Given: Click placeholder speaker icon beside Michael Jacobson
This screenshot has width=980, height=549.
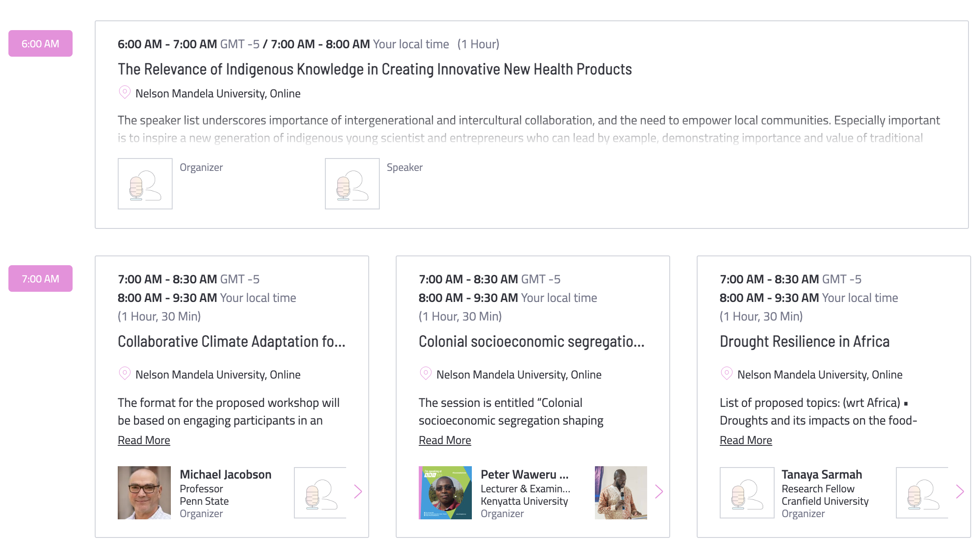Looking at the screenshot, I should pyautogui.click(x=320, y=493).
